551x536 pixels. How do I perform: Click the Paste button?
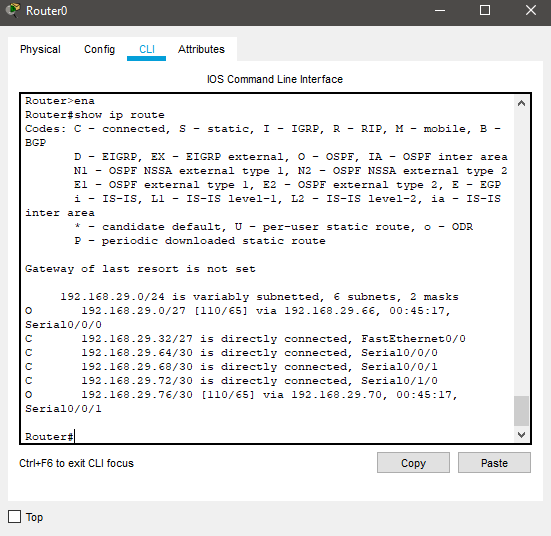494,463
